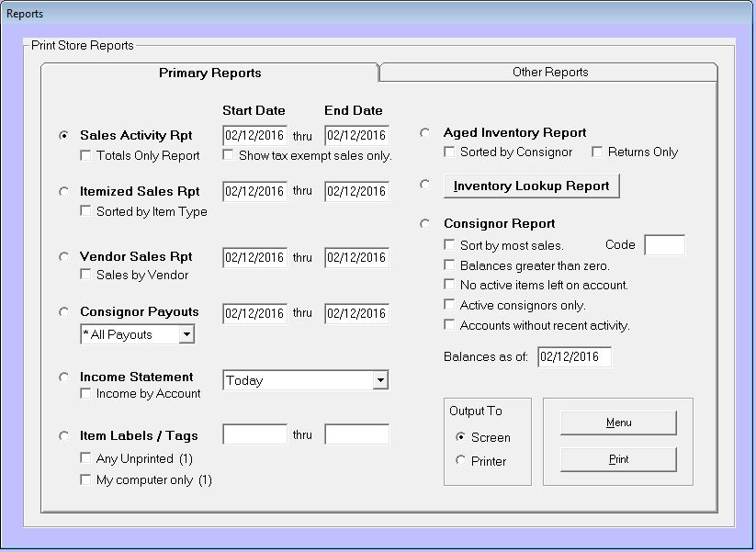Image resolution: width=756 pixels, height=552 pixels.
Task: Select the Item Labels / Tags option
Action: 63,436
